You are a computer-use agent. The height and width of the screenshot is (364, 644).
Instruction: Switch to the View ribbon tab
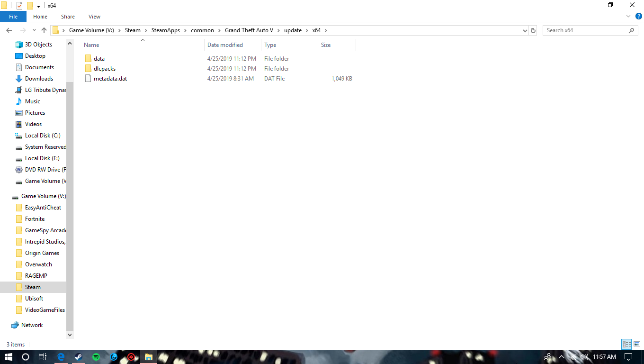coord(94,16)
